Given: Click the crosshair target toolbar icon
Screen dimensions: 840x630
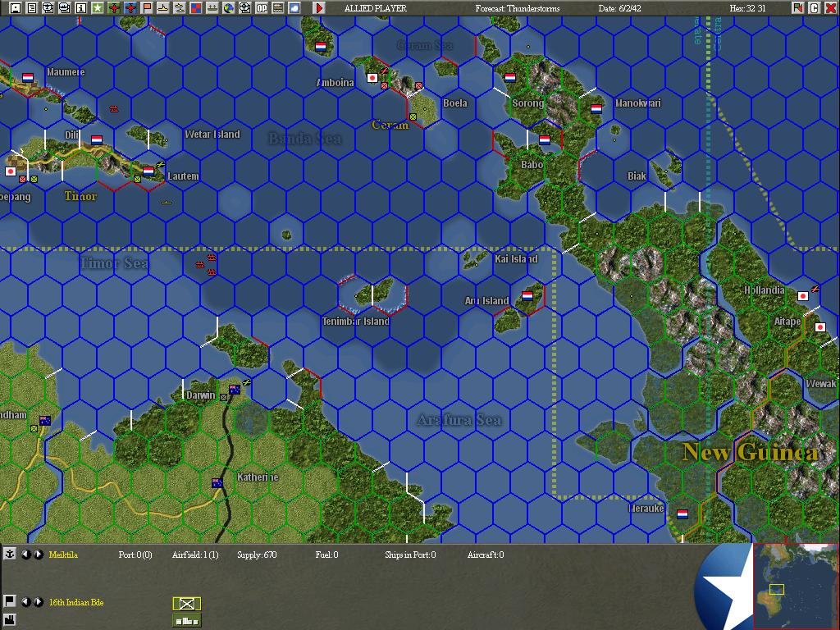Looking at the screenshot, I should [x=244, y=7].
